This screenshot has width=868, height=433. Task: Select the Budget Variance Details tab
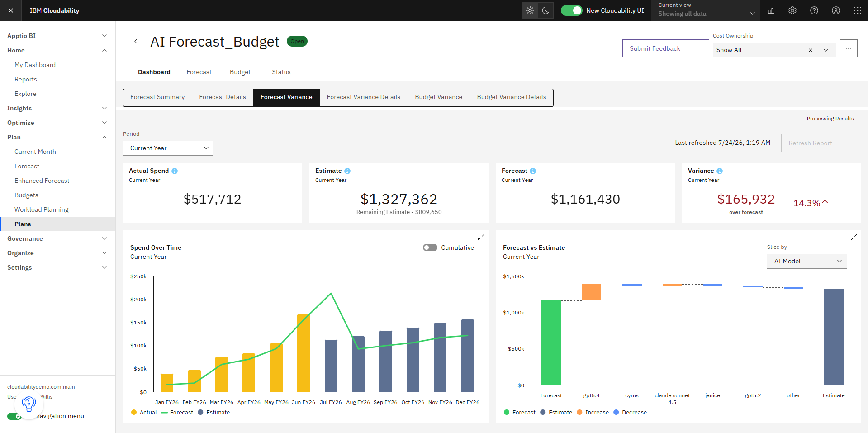coord(512,97)
